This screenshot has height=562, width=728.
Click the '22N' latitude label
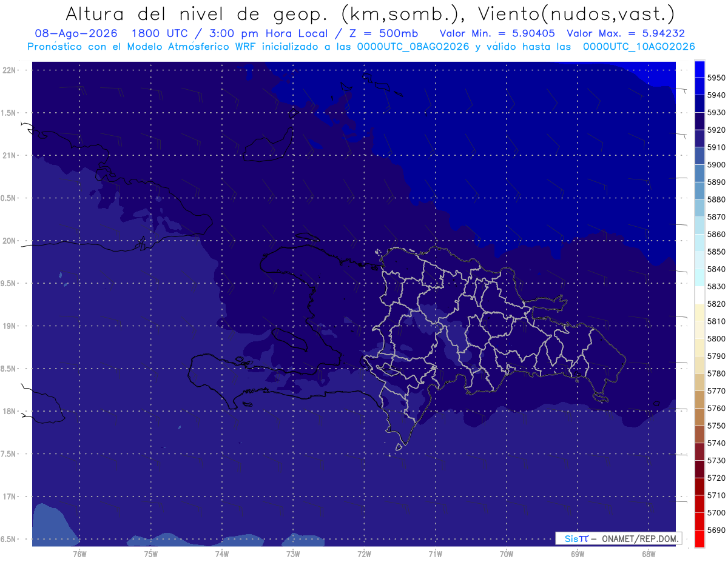(x=9, y=70)
